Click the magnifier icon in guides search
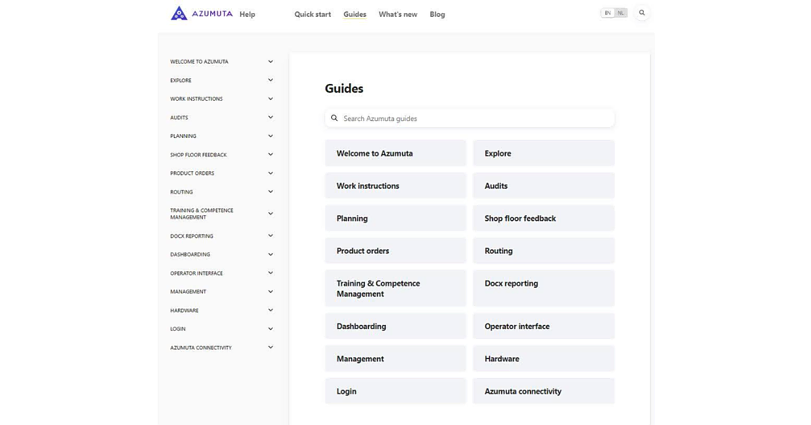Screen dimensions: 811x425 335,118
